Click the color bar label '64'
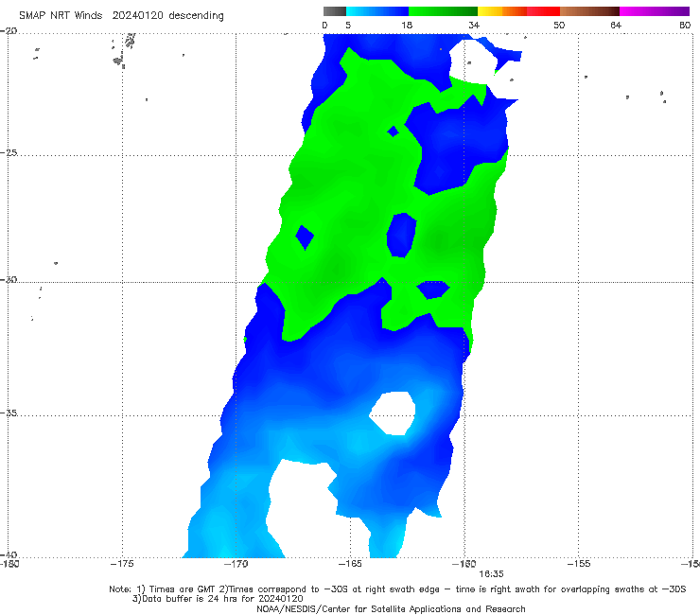This screenshot has height=615, width=700. pos(616,25)
